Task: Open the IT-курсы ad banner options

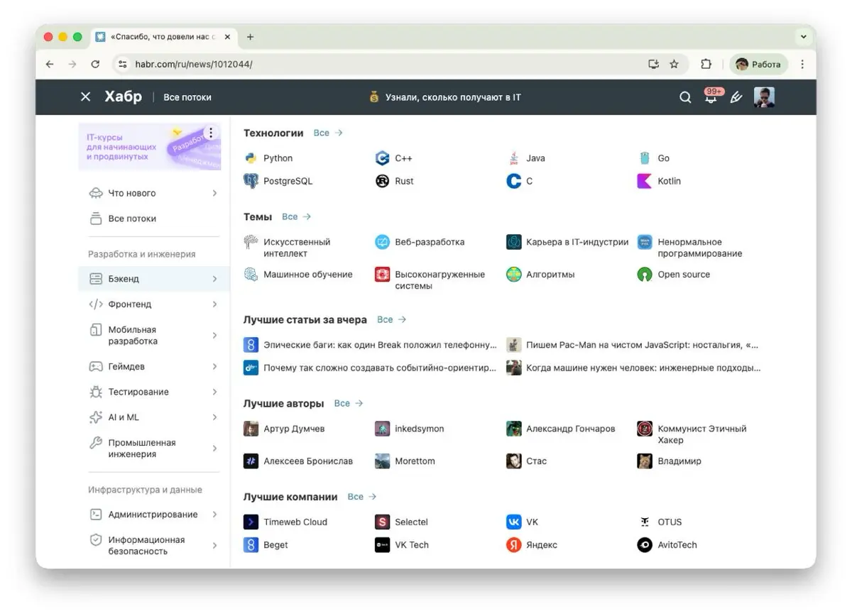Action: pyautogui.click(x=211, y=133)
